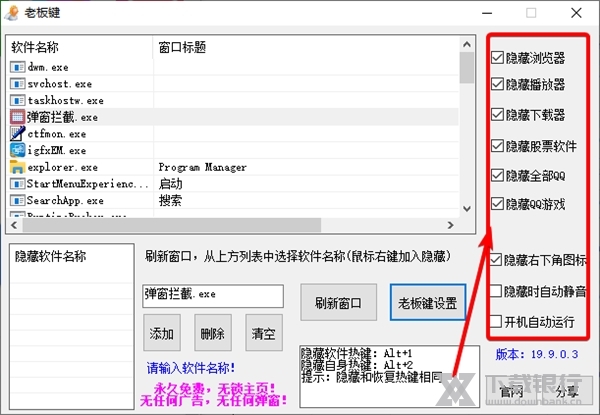Click the 隐藏软件热键: Alt+1 text
Viewport: 600px width, 415px height.
[357, 353]
